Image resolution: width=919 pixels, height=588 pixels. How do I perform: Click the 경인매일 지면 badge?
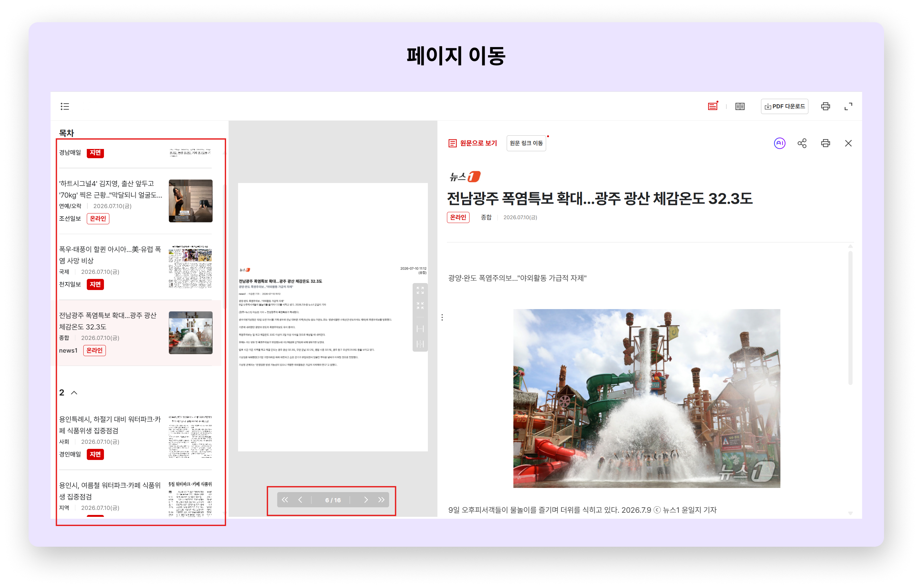[95, 454]
